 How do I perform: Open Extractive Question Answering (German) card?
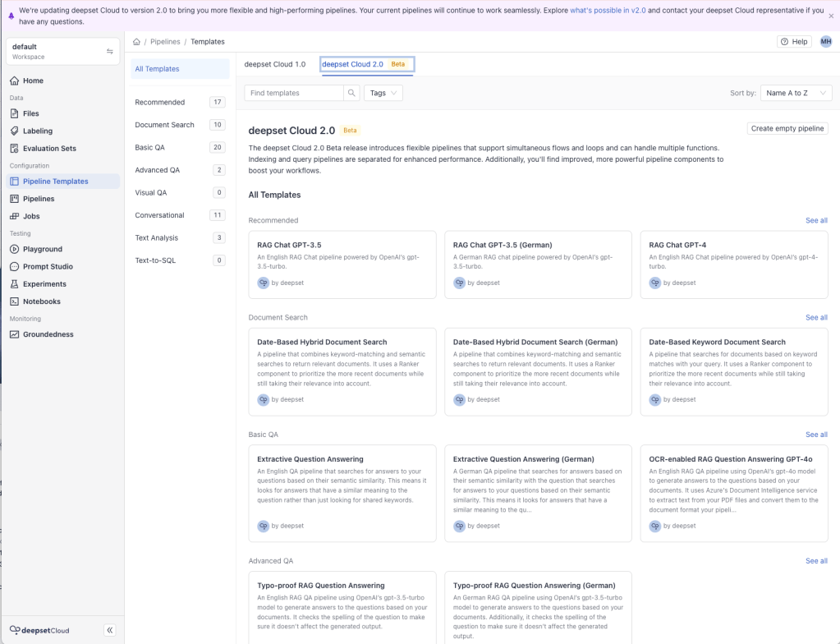click(538, 494)
